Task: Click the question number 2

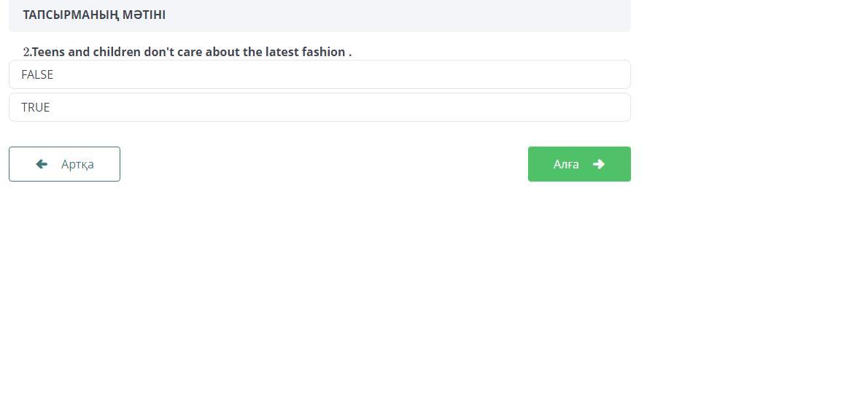Action: [27, 52]
